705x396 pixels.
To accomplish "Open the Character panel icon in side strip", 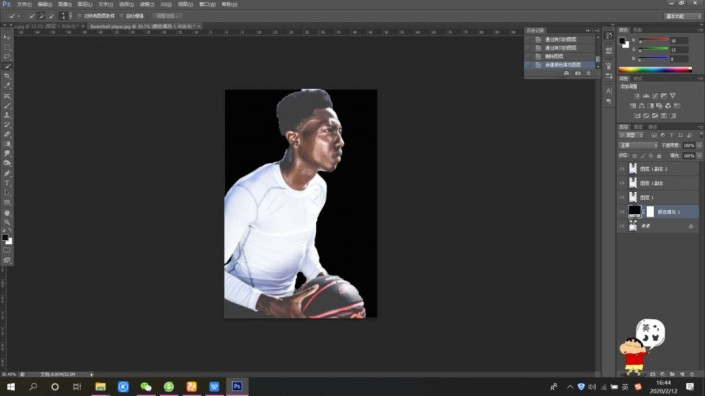I will pyautogui.click(x=609, y=91).
